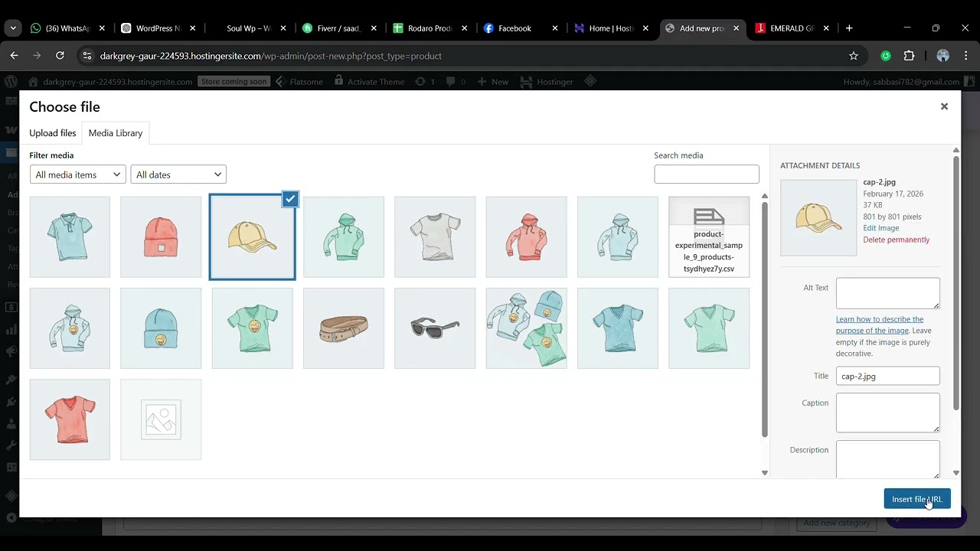Select the blue zip hoodie thumbnail
The width and height of the screenshot is (980, 551).
(618, 237)
